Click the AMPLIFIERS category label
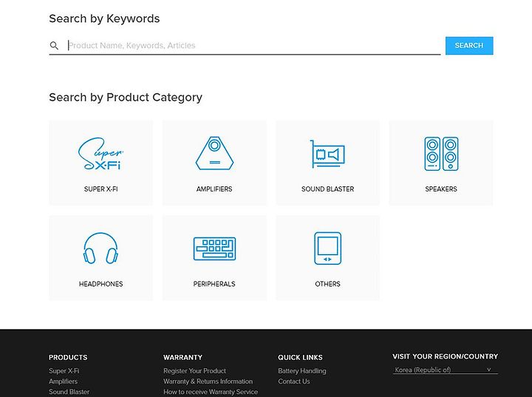 point(214,189)
